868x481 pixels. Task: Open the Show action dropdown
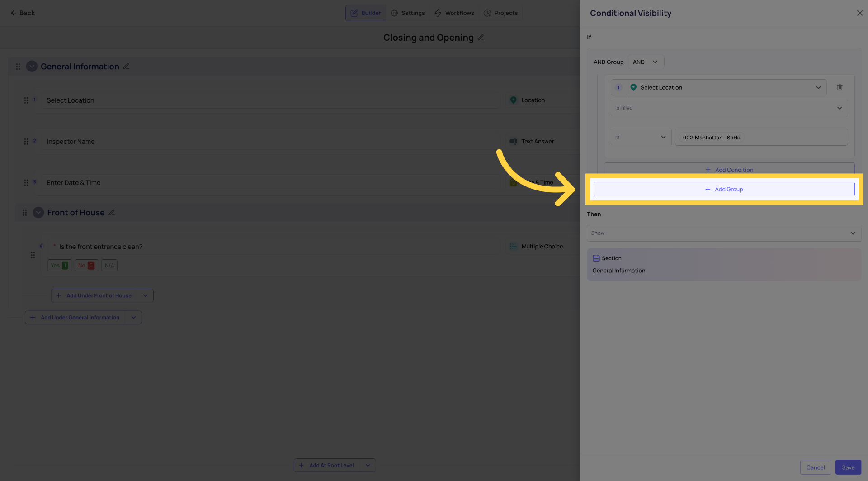coord(724,233)
